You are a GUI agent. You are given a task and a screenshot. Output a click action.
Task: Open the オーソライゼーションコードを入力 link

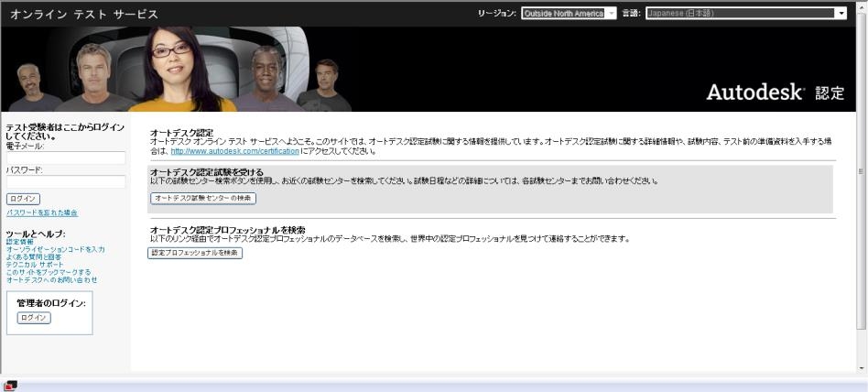click(55, 250)
